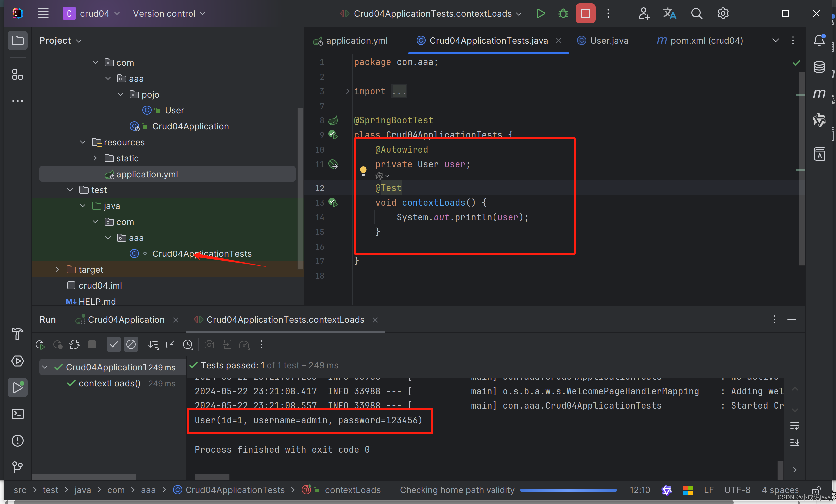Toggle the Show Ignored tests filter

pyautogui.click(x=131, y=345)
